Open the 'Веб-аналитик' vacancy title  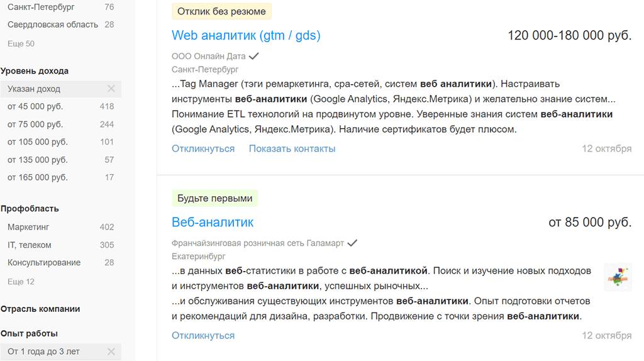coord(213,222)
